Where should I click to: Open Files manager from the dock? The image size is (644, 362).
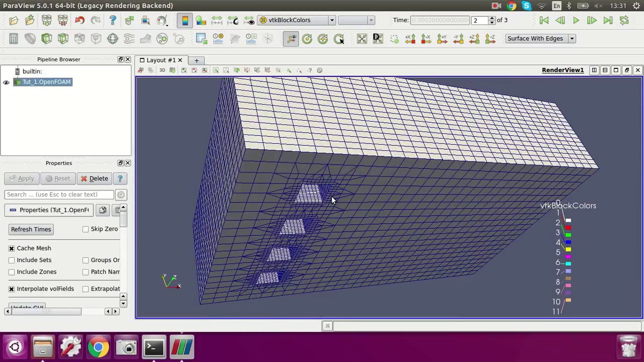43,347
